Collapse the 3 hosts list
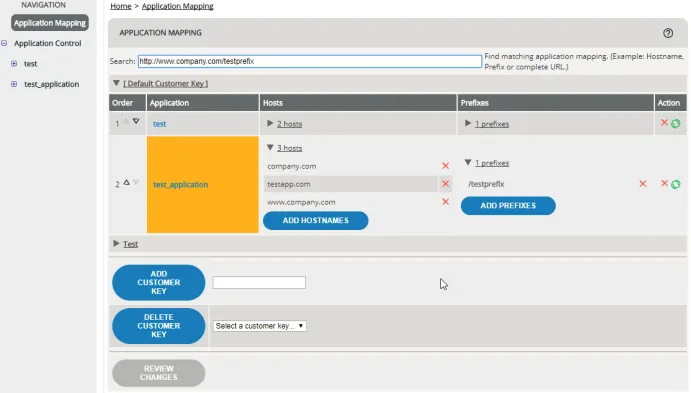Viewport: 691px width, 393px height. click(x=270, y=148)
